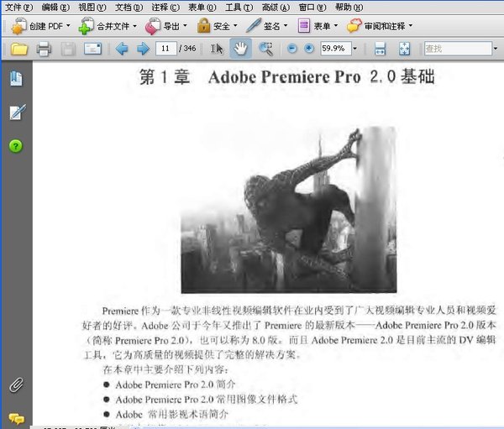Open the 文件 menu
Viewport: 504px width, 429px height.
(19, 7)
